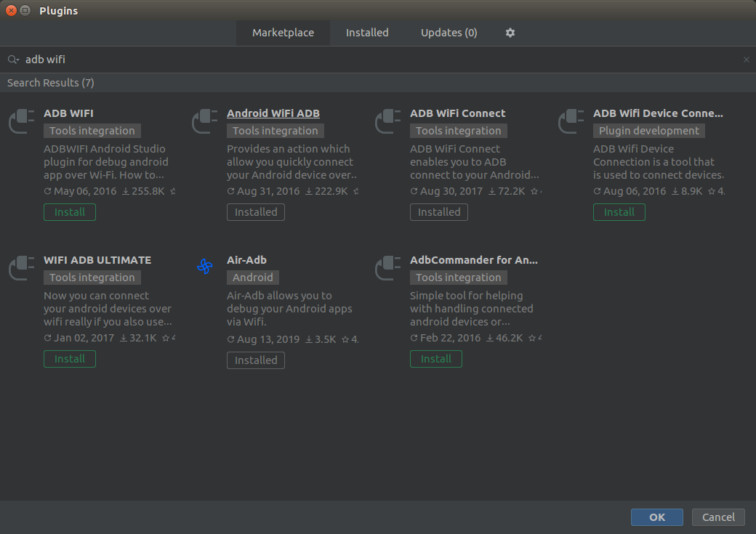Install the WIFI ADB ULTIMATE plugin
This screenshot has width=756, height=534.
click(x=70, y=359)
